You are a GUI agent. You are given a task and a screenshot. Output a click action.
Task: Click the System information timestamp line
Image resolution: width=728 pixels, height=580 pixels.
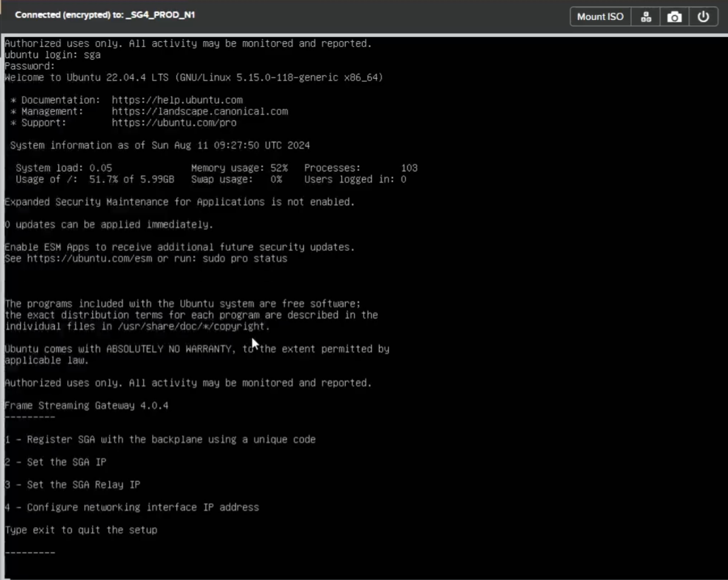coord(160,145)
